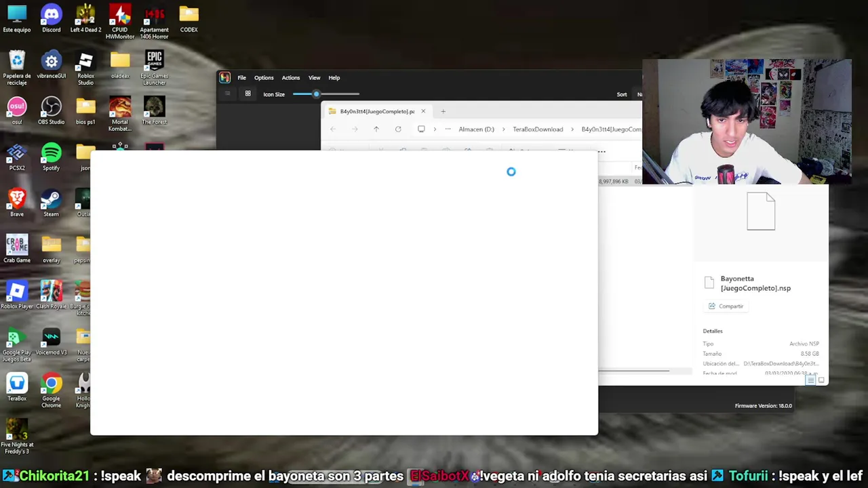Switch emulator game list to grid view
868x488 pixels.
(248, 94)
